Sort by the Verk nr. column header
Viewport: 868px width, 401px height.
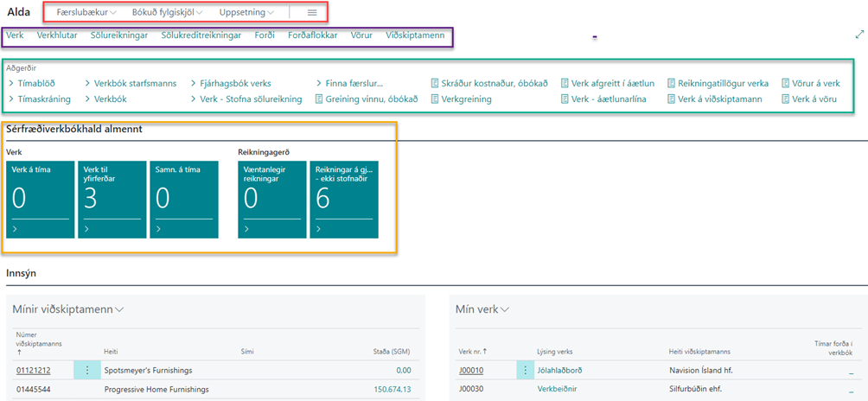click(x=471, y=351)
